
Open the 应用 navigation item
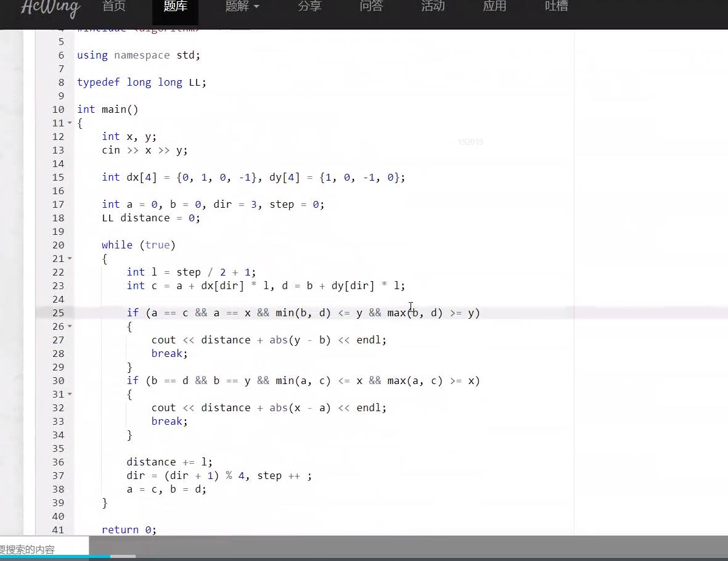click(x=494, y=7)
